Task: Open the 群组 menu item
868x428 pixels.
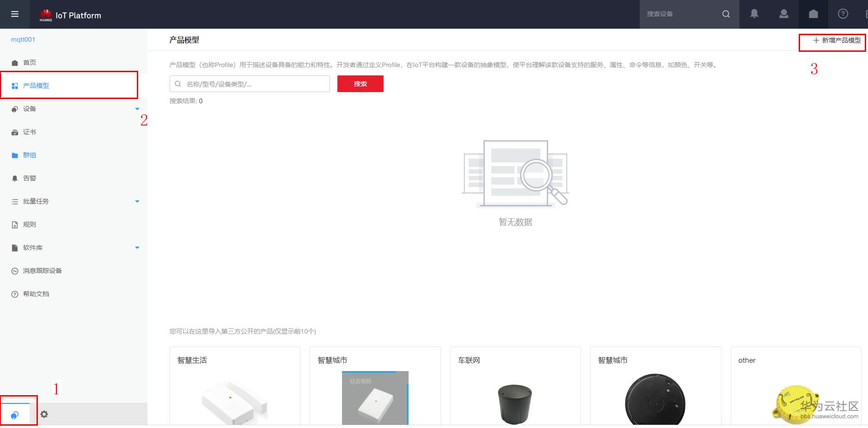Action: pos(29,155)
